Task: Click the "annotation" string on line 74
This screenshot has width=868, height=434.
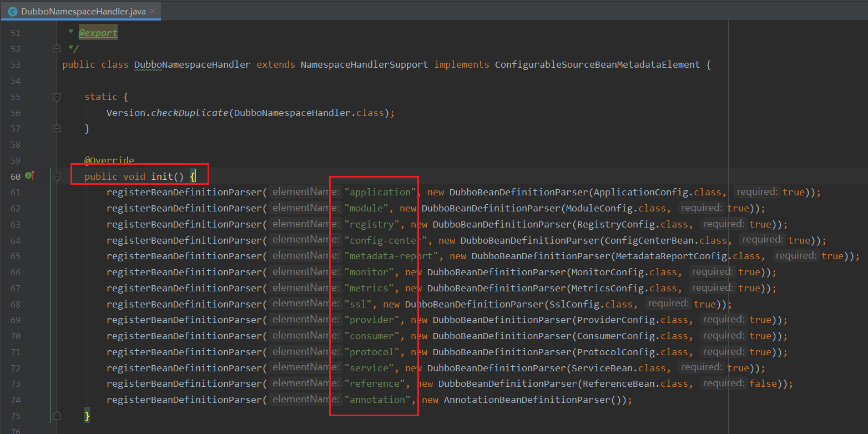Action: 377,400
